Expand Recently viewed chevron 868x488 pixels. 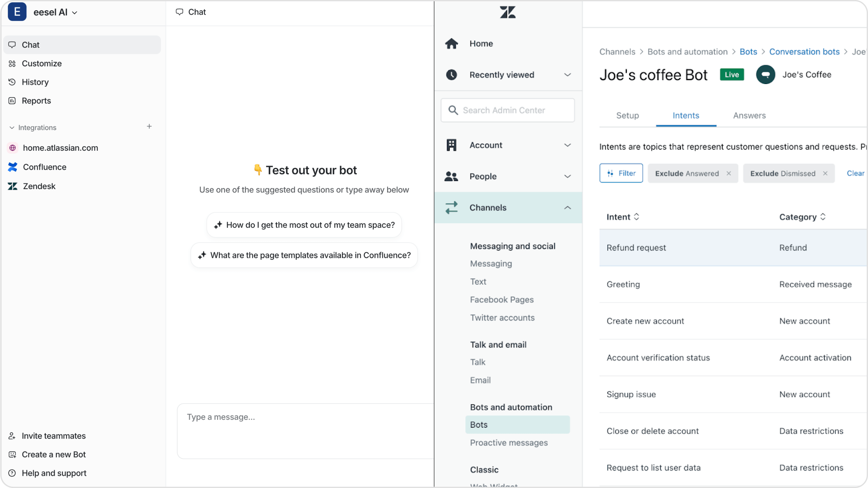coord(567,75)
